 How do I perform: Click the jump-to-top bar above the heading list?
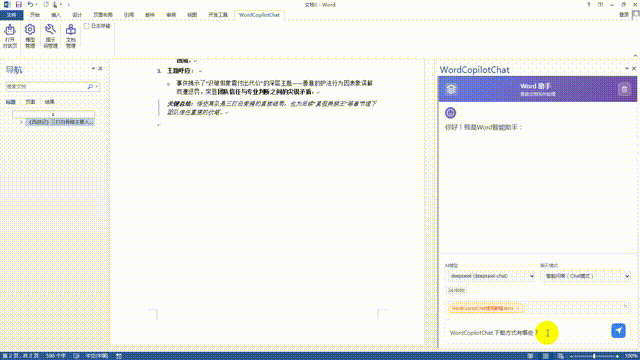(x=53, y=114)
